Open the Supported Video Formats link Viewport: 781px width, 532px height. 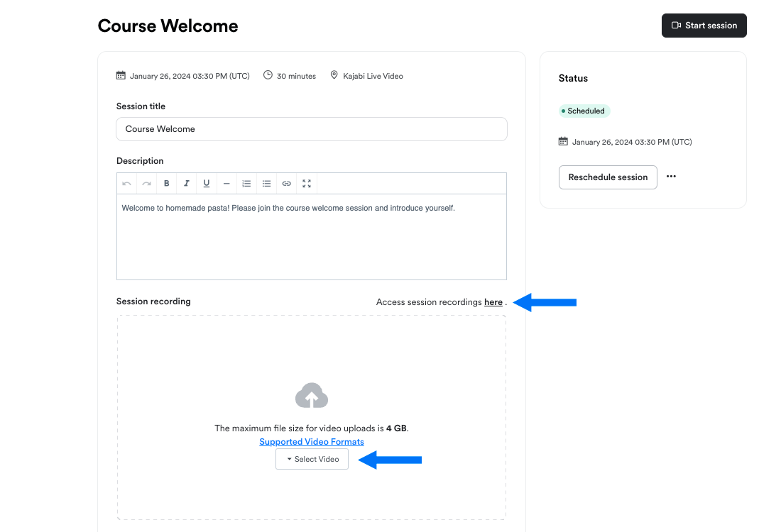tap(312, 442)
